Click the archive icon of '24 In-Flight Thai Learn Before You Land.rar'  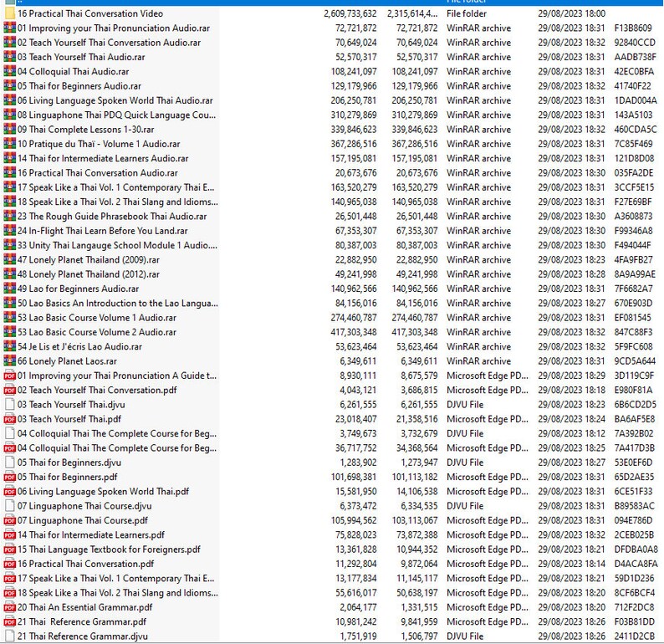pyautogui.click(x=10, y=231)
